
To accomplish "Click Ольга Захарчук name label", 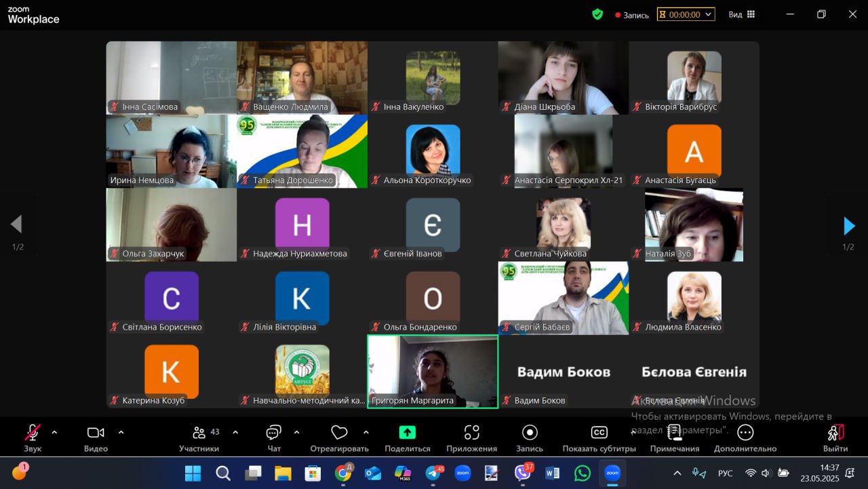I will click(153, 254).
